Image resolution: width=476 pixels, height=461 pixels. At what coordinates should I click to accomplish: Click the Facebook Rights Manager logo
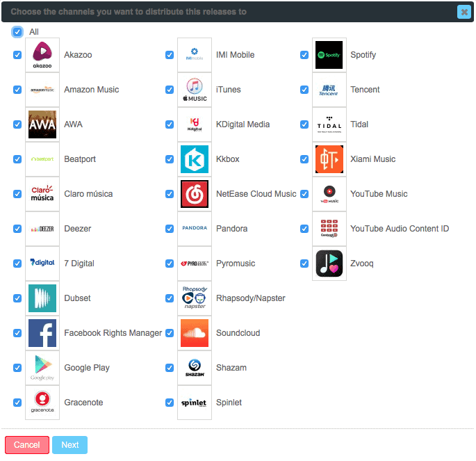pyautogui.click(x=42, y=333)
